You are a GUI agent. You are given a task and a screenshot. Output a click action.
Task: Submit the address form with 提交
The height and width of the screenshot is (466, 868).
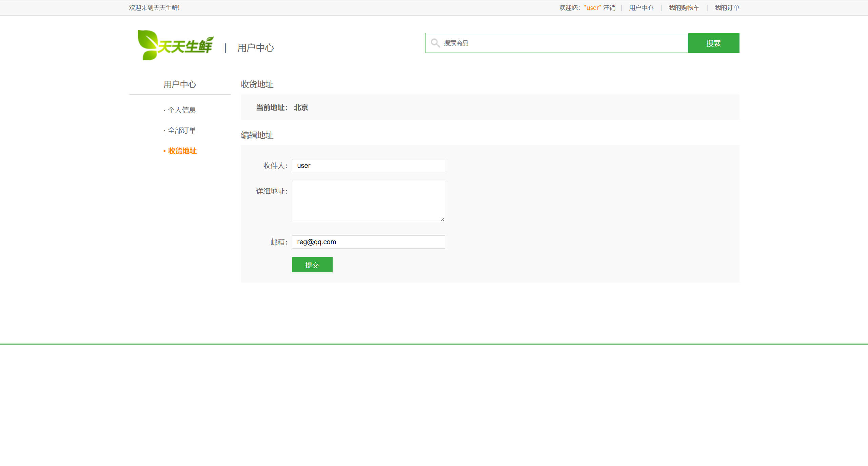(312, 265)
